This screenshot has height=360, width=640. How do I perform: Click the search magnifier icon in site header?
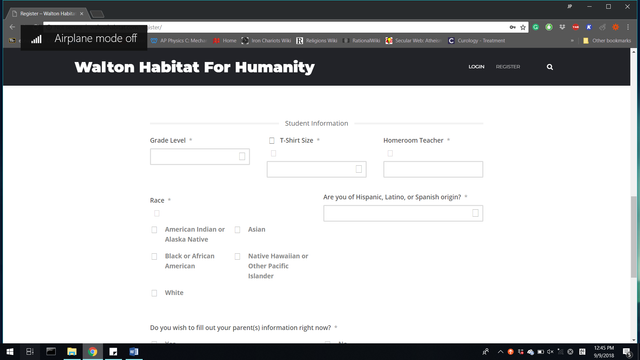point(550,67)
